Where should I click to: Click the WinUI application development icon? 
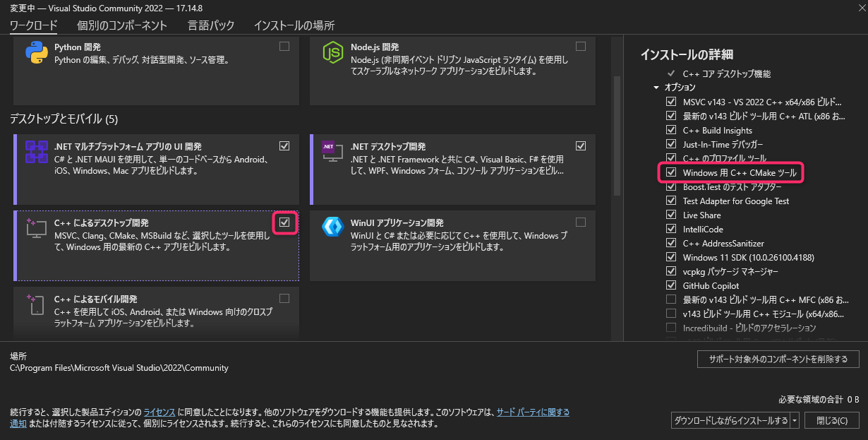click(332, 227)
